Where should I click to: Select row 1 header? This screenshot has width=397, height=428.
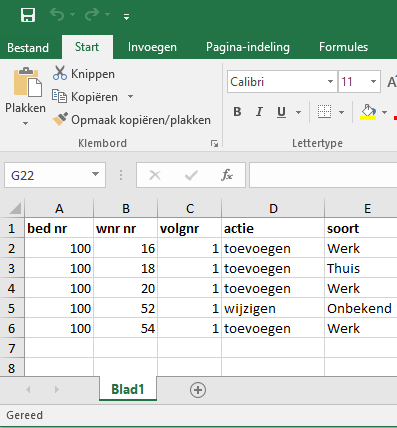point(12,228)
